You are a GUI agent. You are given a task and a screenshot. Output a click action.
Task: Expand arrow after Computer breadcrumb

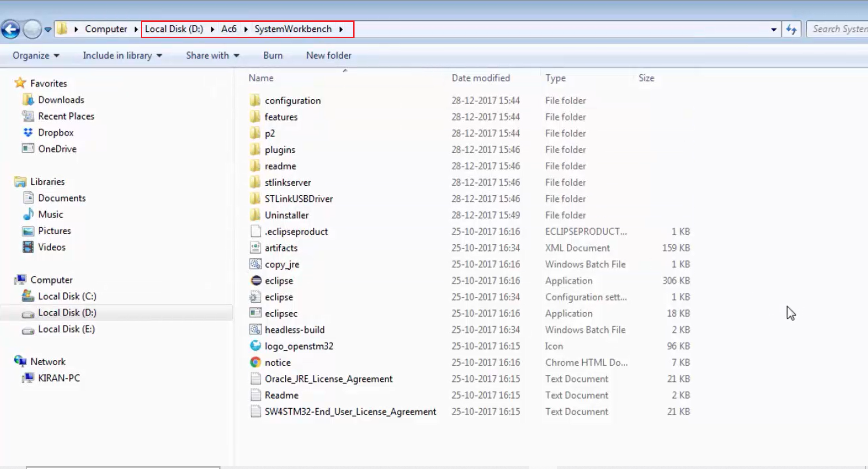(136, 29)
